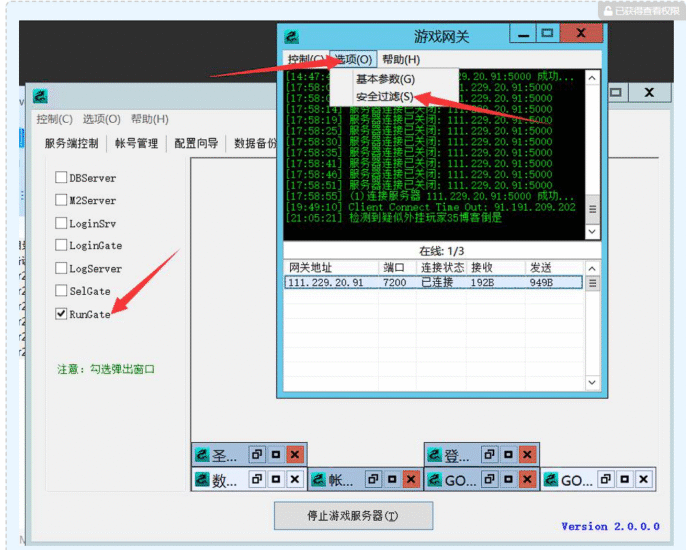Click the lock icon beside 已获得查看权限
Screen dimensions: 686x550
(608, 11)
